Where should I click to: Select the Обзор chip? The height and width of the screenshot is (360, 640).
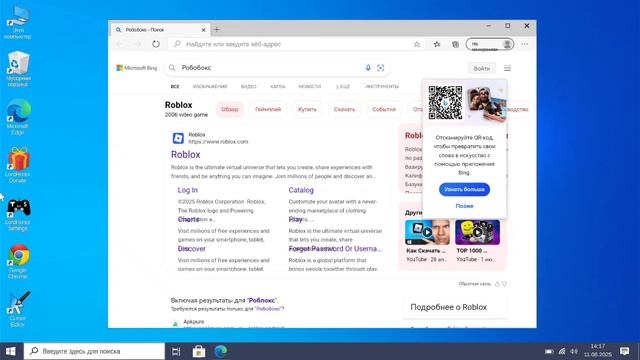coord(230,109)
